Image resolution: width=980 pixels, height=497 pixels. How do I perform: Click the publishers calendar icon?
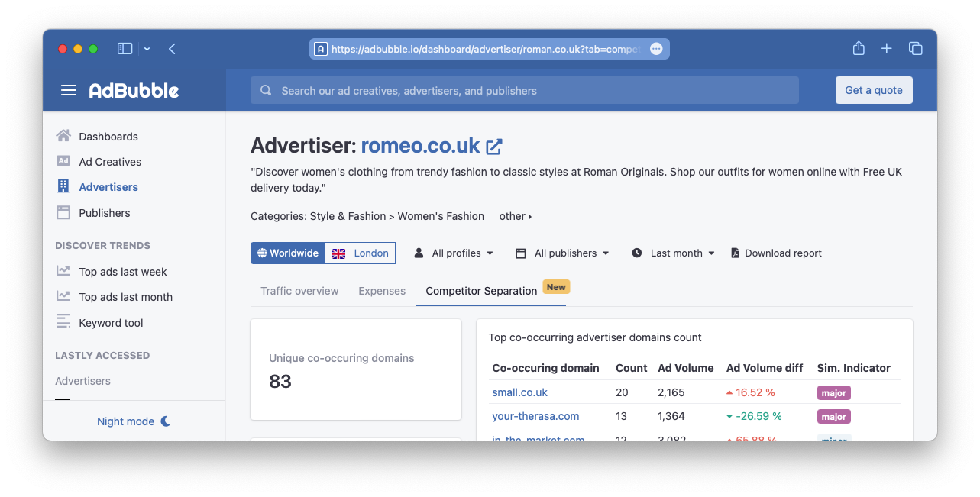pos(520,253)
